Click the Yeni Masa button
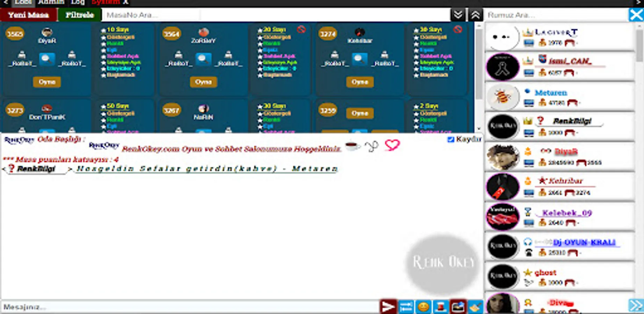This screenshot has height=314, width=644. [x=29, y=15]
